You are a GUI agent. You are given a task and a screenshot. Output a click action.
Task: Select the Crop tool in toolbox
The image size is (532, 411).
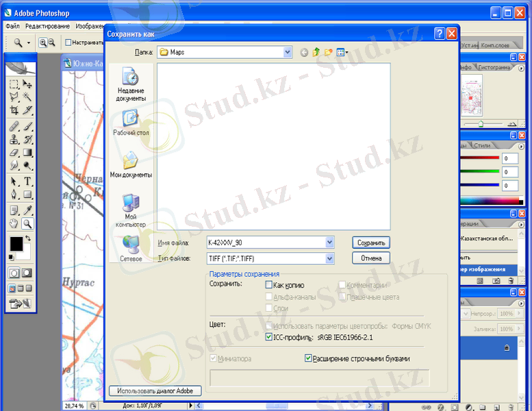click(x=14, y=110)
